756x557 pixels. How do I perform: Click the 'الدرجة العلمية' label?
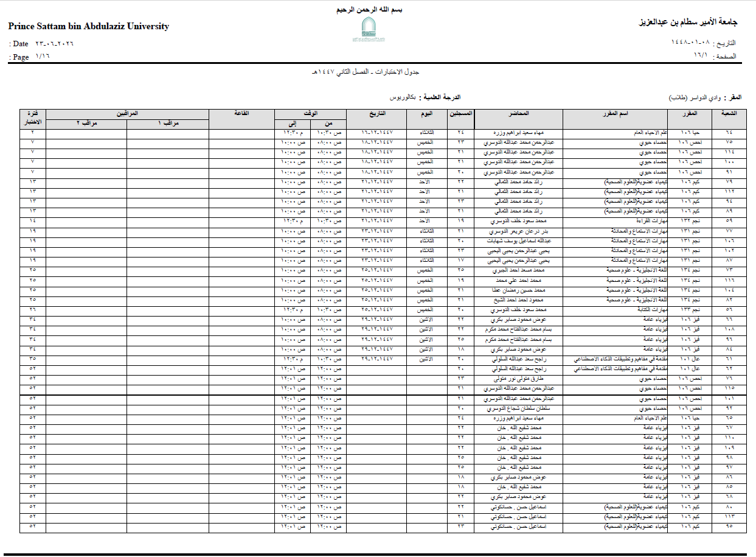[x=442, y=97]
